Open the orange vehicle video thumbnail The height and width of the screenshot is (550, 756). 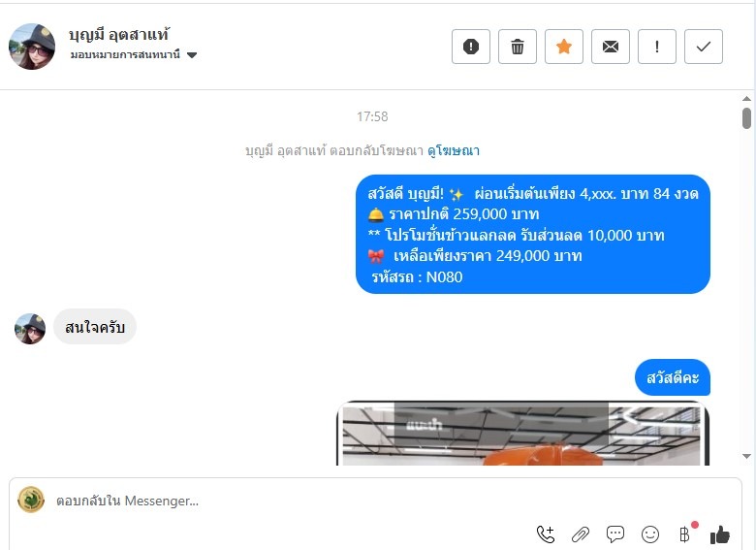pos(522,434)
